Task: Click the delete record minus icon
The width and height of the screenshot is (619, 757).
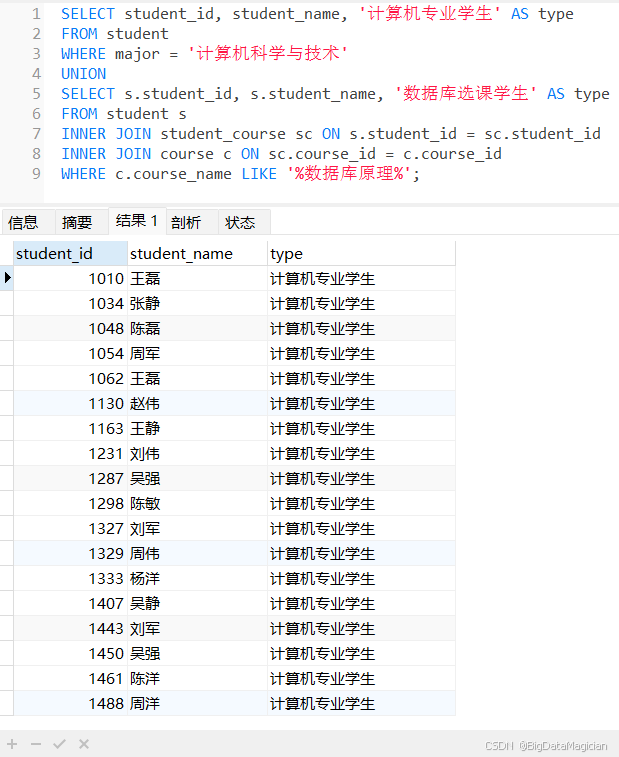Action: click(x=36, y=744)
